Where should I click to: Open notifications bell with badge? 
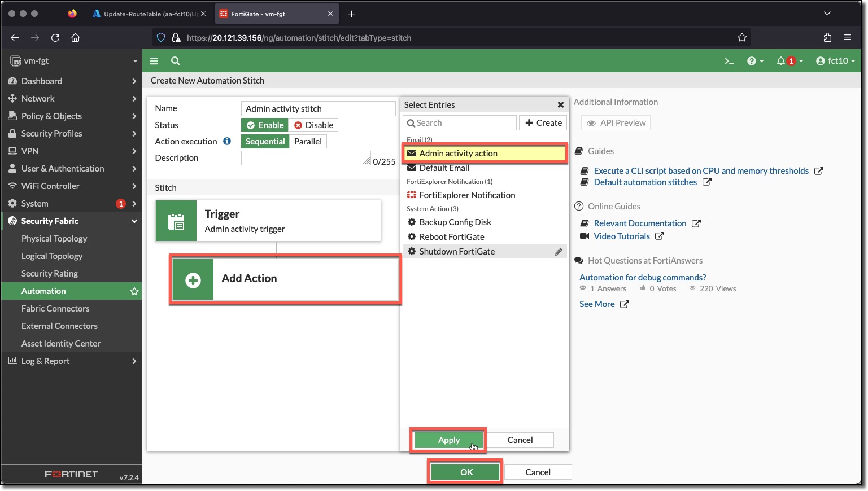point(789,61)
